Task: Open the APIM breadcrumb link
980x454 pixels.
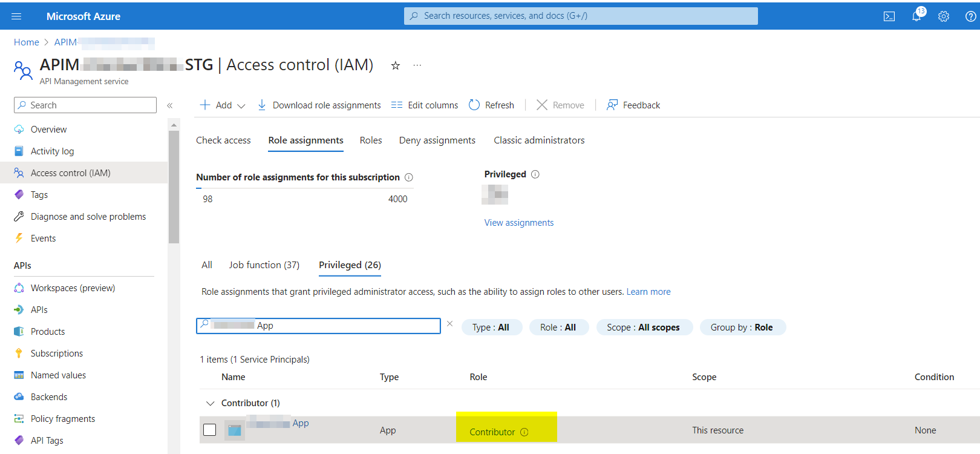Action: coord(105,42)
